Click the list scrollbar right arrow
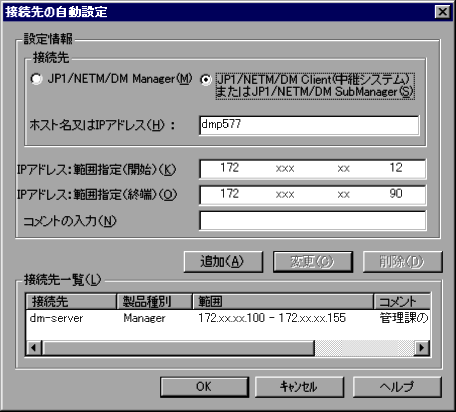 point(422,348)
